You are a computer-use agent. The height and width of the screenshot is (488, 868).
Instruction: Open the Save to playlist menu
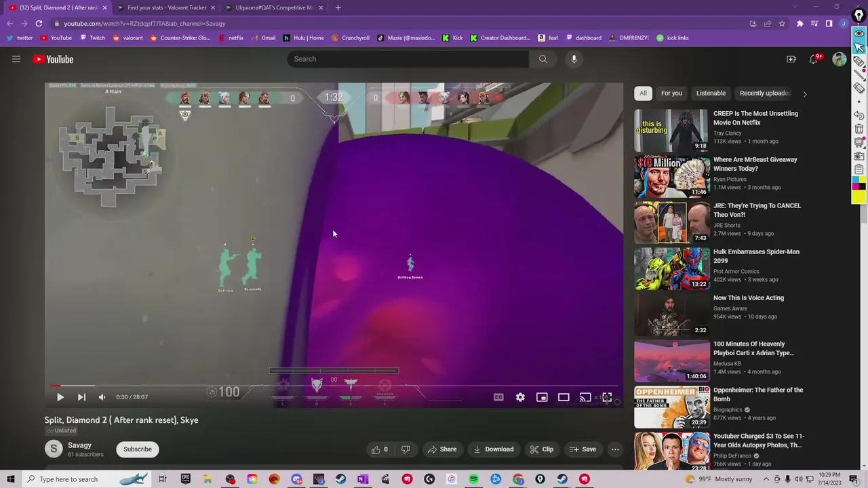coord(583,449)
